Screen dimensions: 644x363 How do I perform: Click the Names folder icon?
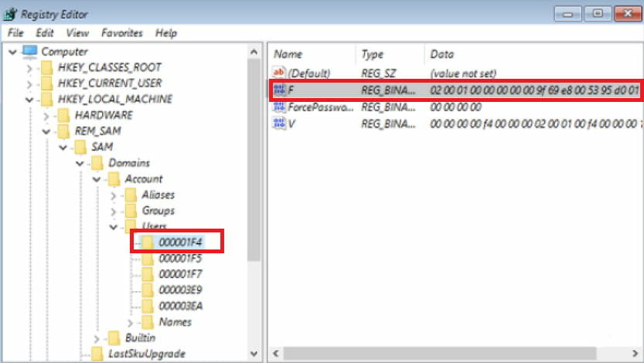148,322
